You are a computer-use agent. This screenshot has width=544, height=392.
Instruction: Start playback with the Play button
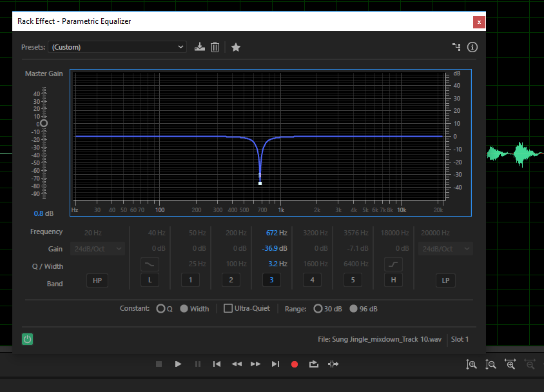pos(178,364)
